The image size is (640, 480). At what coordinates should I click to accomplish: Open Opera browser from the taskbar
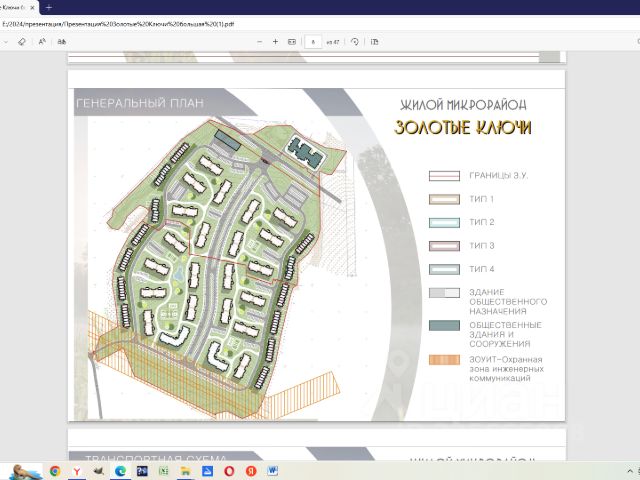pos(229,470)
